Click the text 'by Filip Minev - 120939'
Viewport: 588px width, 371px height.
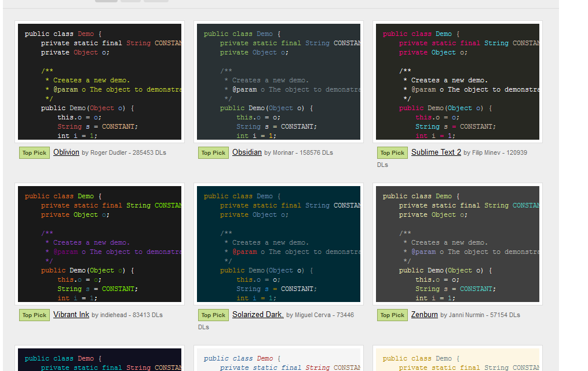pos(495,152)
